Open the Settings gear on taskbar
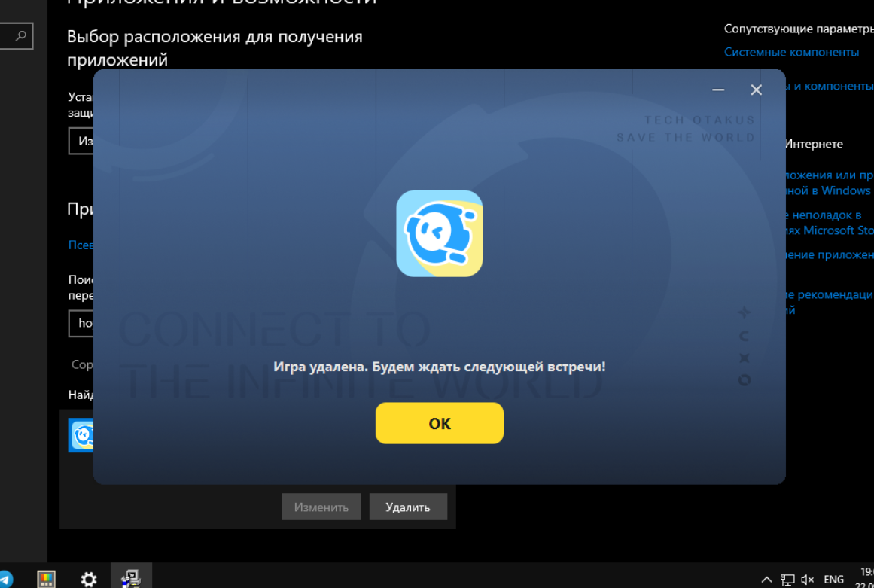Screen dimensions: 874x588 pyautogui.click(x=89, y=579)
